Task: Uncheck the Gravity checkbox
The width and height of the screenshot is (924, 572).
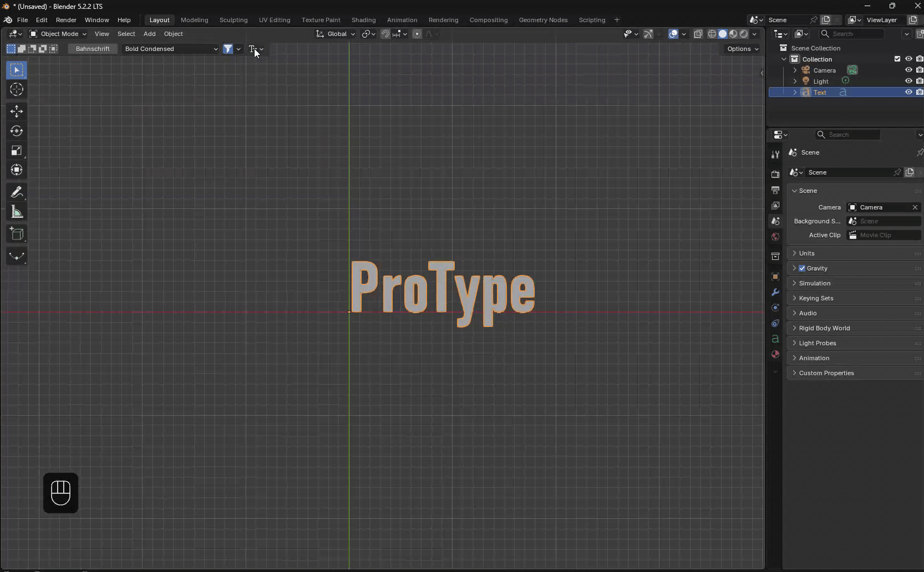Action: click(x=802, y=268)
